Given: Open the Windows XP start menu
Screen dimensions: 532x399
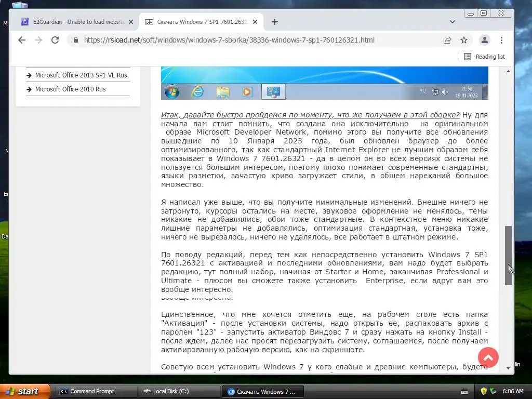Looking at the screenshot, I should pyautogui.click(x=24, y=391).
